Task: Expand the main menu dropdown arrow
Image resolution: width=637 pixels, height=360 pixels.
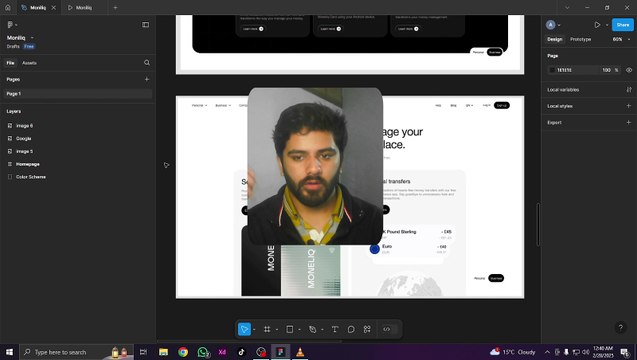Action: coord(16,25)
